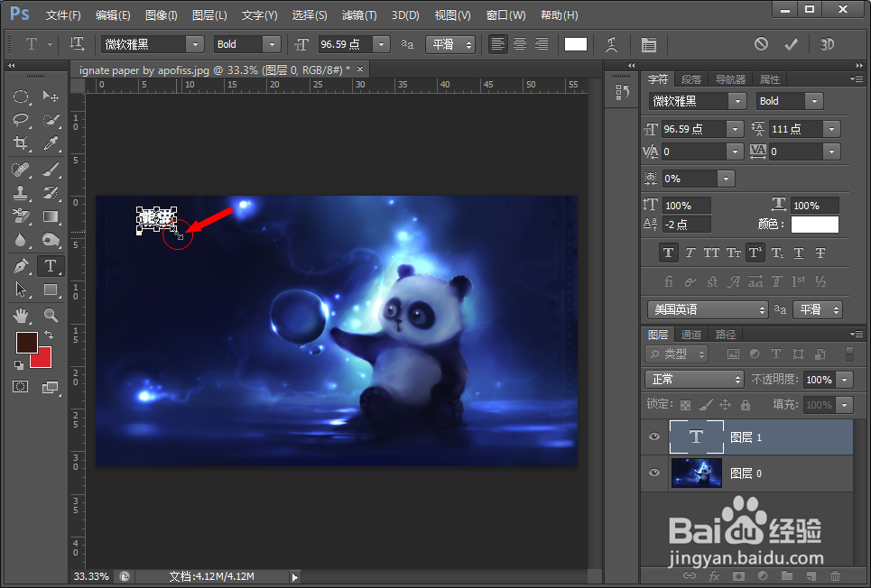The image size is (871, 588).
Task: Cancel current text edits
Action: (x=761, y=44)
